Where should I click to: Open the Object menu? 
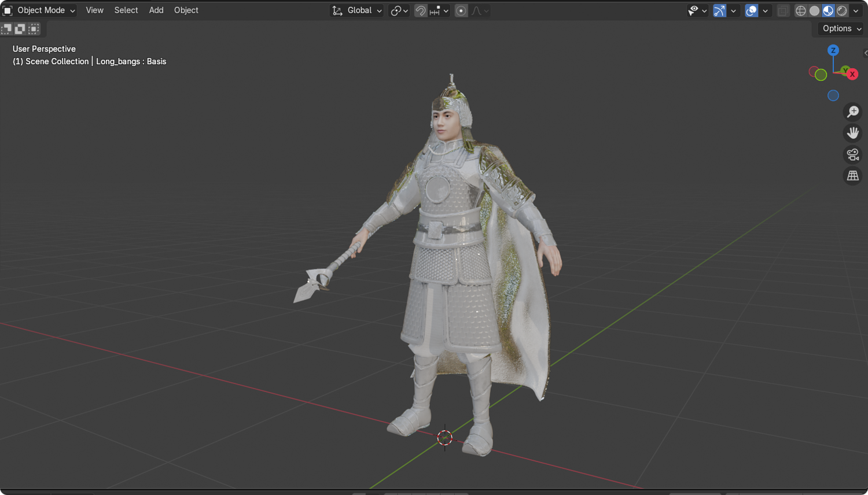click(x=186, y=10)
